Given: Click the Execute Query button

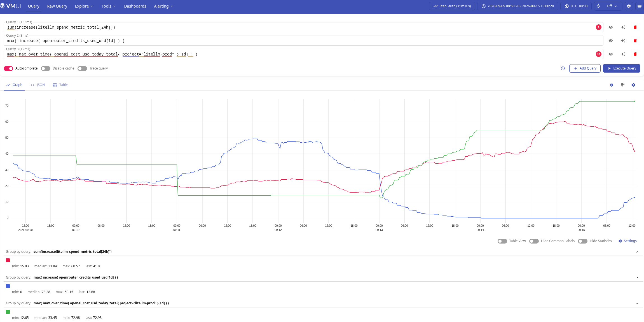Looking at the screenshot, I should coord(622,68).
